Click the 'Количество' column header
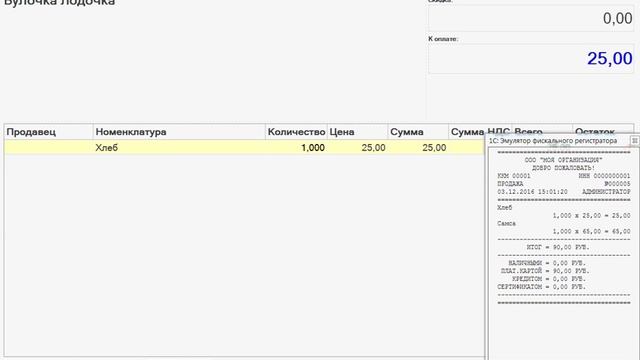The image size is (640, 360). pos(296,132)
